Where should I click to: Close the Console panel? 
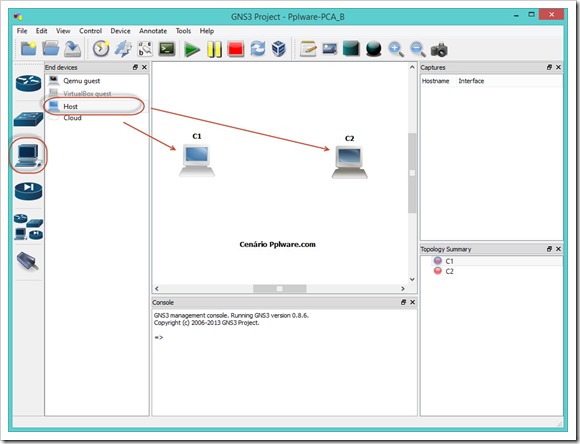tap(412, 302)
